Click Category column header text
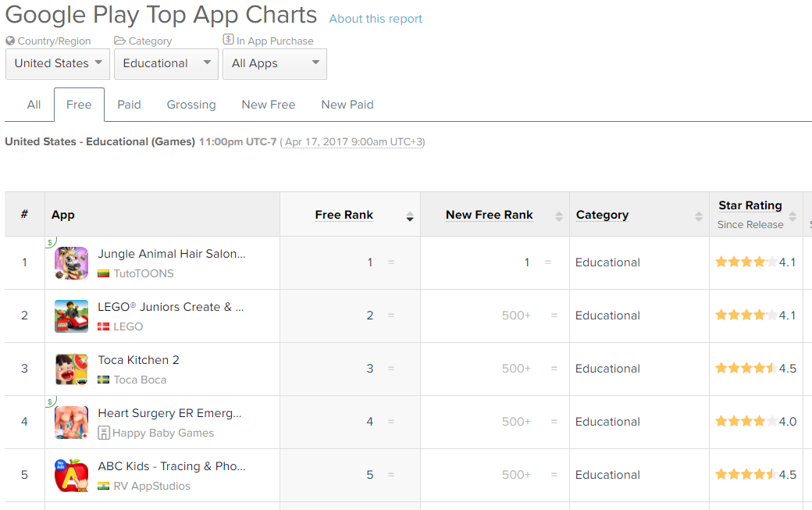812x510 pixels. 602,215
